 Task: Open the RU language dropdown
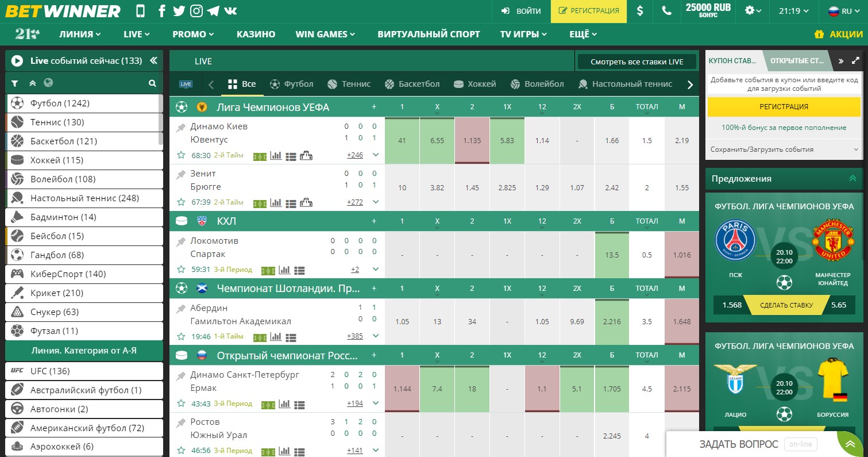(843, 11)
